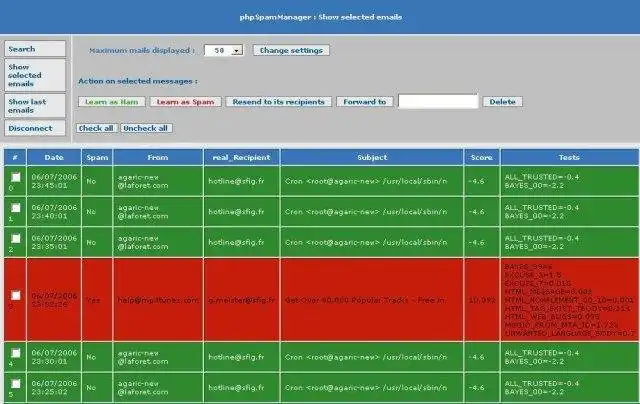Click the From column header
This screenshot has height=404, width=640.
tap(158, 157)
